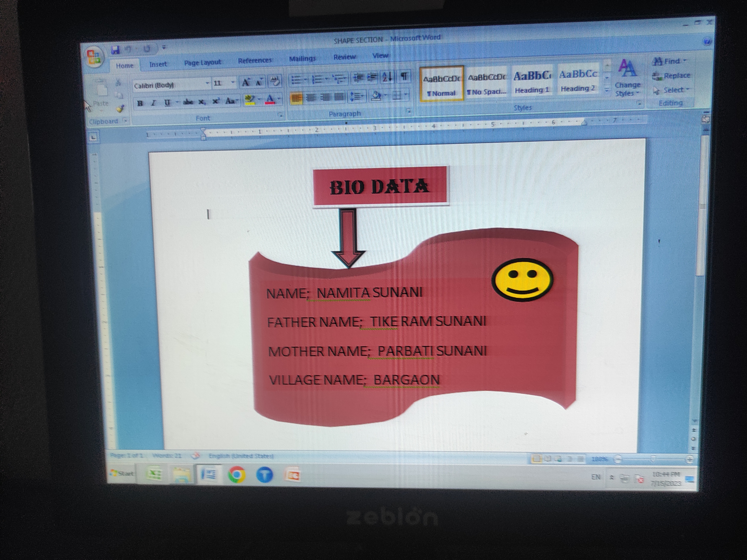Open the font size dropdown

point(233,82)
